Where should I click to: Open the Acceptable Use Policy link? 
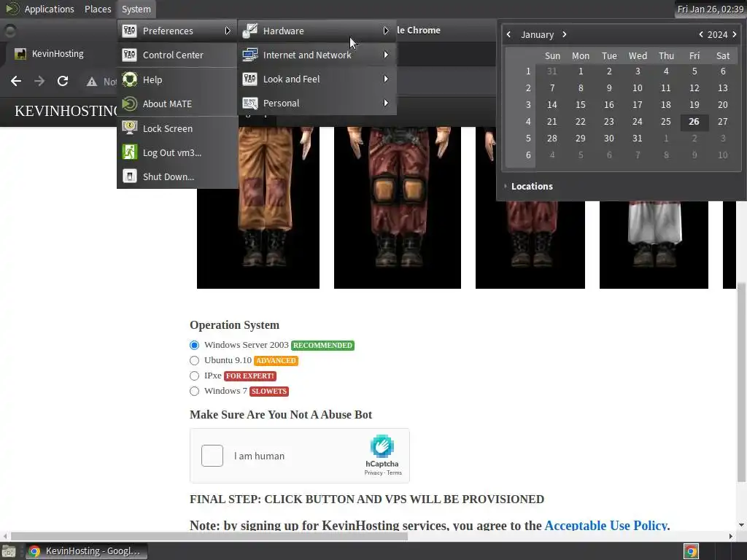[605, 525]
